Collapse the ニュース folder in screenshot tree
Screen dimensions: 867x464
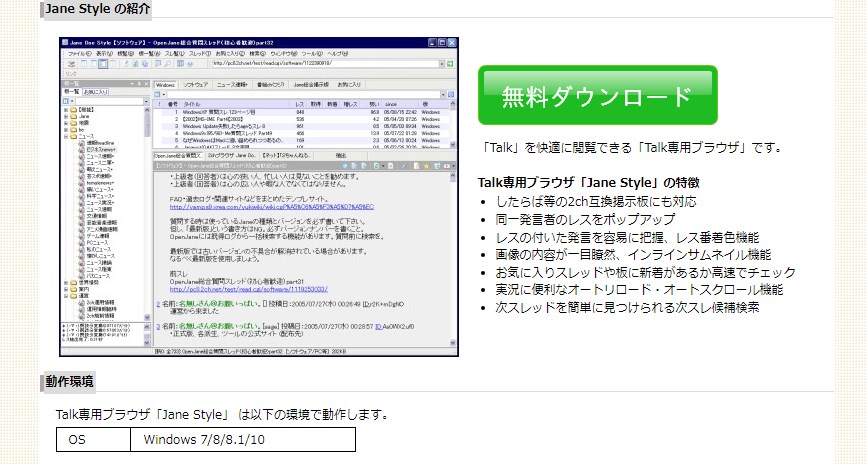coord(66,136)
